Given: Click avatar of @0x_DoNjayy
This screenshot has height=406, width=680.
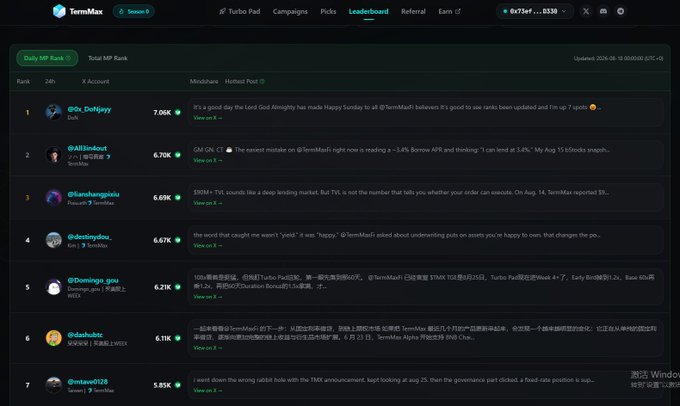Looking at the screenshot, I should tap(54, 112).
